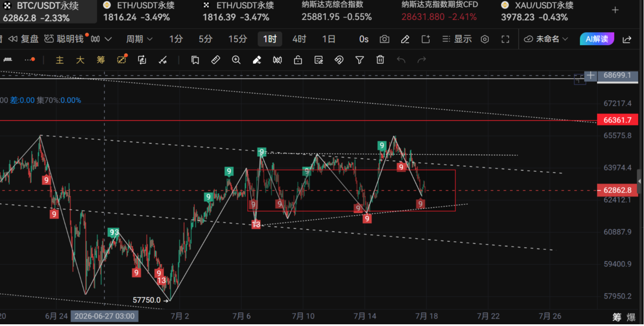Toggle the 筹 chip distribution button
This screenshot has width=644, height=326.
point(101,60)
